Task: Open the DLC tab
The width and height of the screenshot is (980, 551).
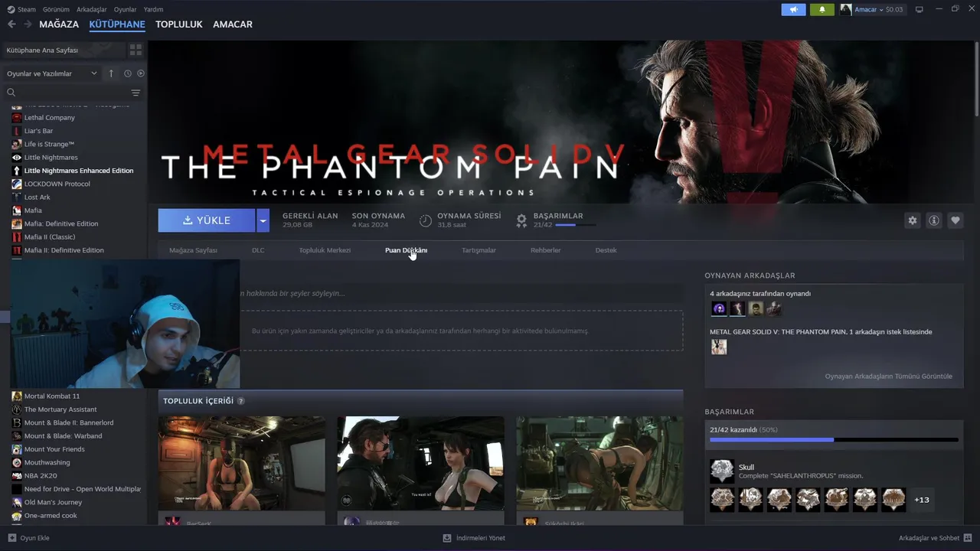Action: pos(258,250)
